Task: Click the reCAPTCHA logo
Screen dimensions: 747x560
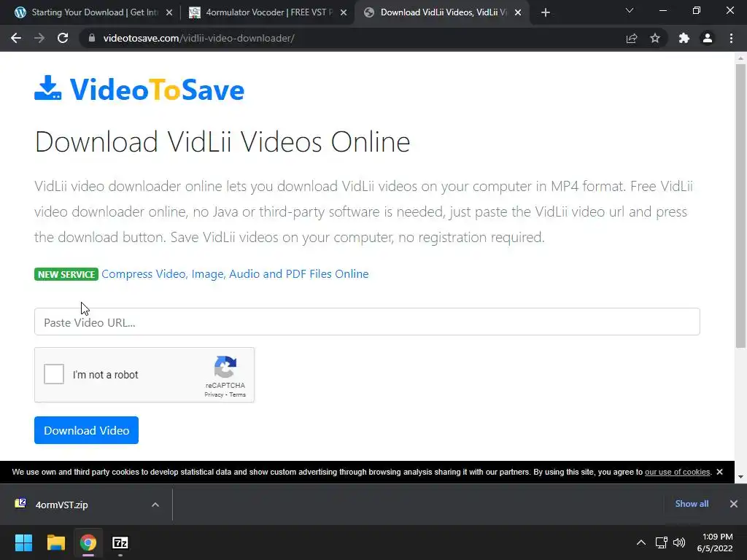Action: (225, 367)
